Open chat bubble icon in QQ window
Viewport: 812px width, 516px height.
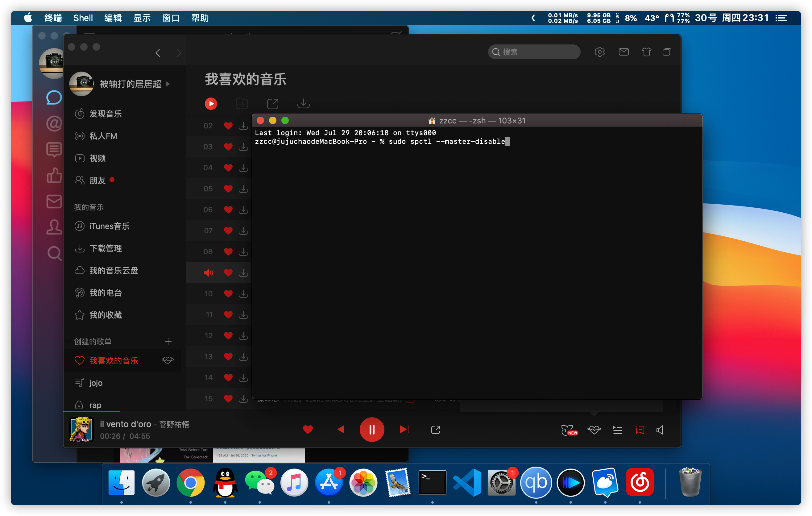pyautogui.click(x=54, y=98)
